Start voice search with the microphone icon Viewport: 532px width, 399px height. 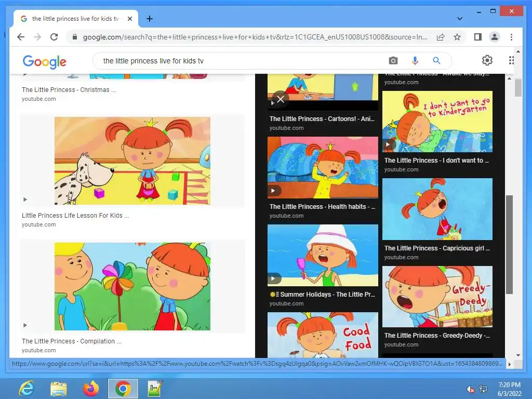[x=415, y=61]
